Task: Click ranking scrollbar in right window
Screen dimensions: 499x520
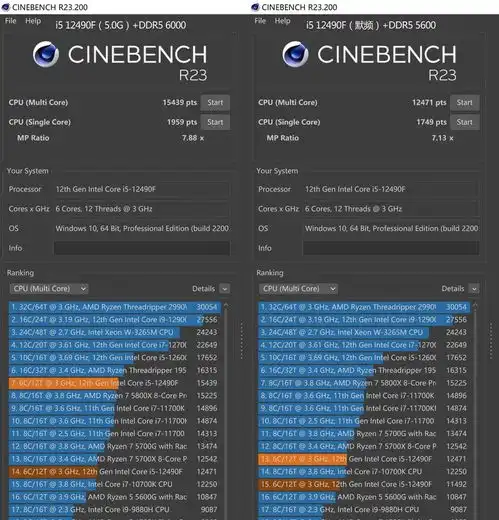Action: click(476, 410)
